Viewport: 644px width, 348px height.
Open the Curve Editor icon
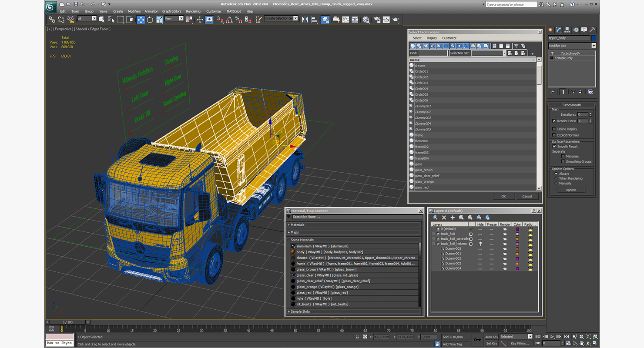[345, 20]
